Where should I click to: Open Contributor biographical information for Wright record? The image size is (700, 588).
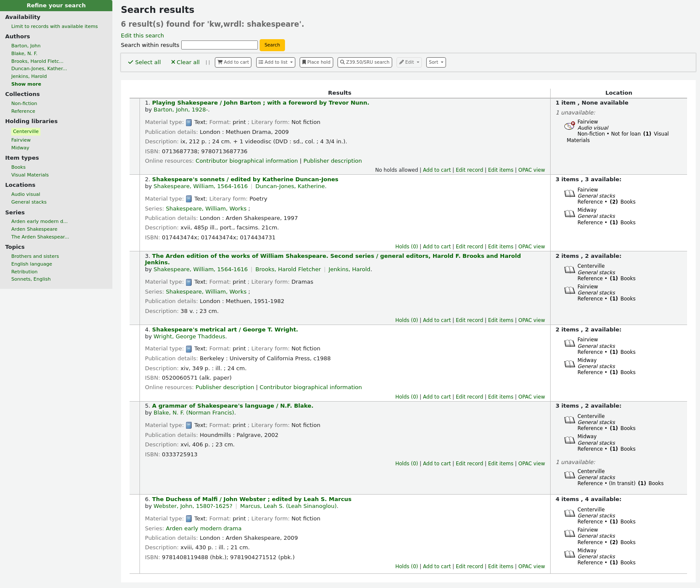310,388
